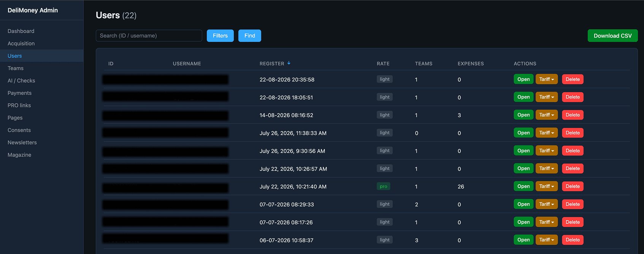The height and width of the screenshot is (254, 644).
Task: Click date July 22, 2026, 10:21:40 AM
Action: click(x=293, y=187)
